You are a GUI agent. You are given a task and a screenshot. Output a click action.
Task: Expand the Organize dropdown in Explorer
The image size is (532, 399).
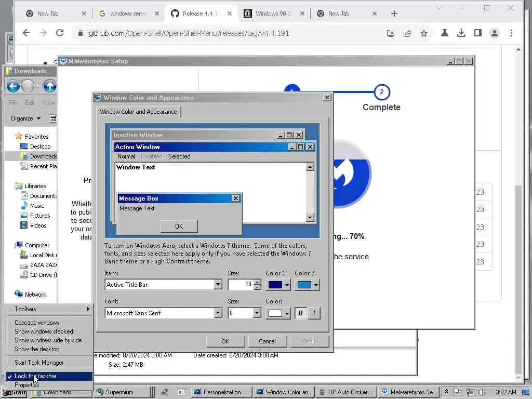(26, 118)
